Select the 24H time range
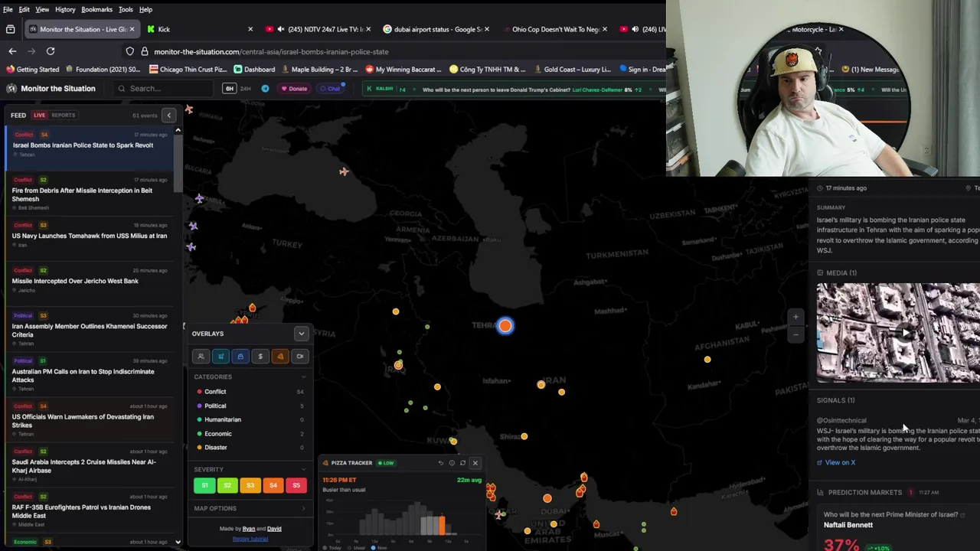 246,89
